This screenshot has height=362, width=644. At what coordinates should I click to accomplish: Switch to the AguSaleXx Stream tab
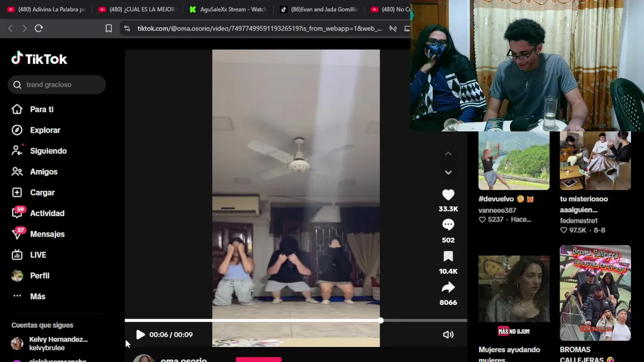pos(228,9)
